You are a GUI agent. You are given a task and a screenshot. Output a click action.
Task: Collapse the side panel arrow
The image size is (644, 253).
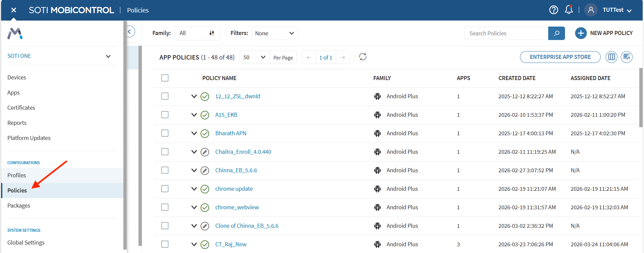click(x=130, y=32)
